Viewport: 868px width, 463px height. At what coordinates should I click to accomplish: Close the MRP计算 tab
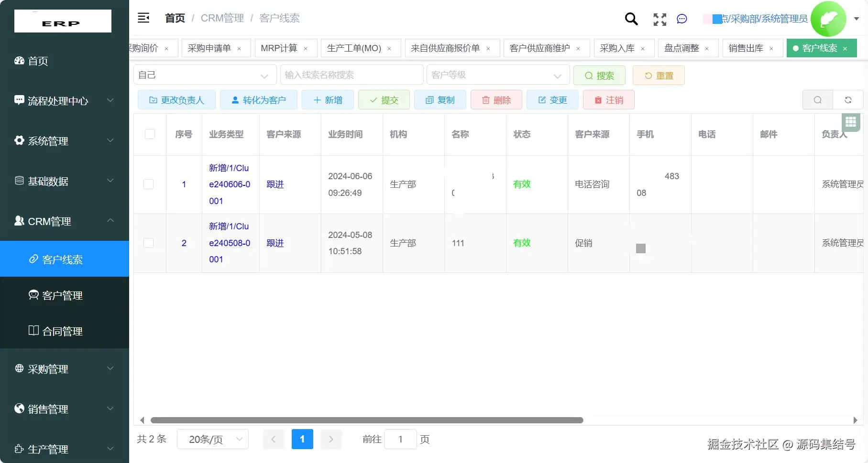306,49
